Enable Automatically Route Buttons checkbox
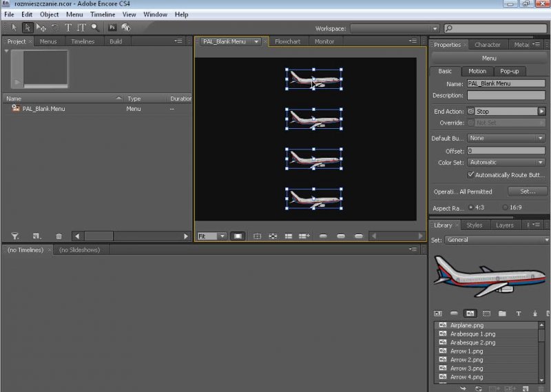Viewport: 551px width, 392px height. pyautogui.click(x=471, y=175)
